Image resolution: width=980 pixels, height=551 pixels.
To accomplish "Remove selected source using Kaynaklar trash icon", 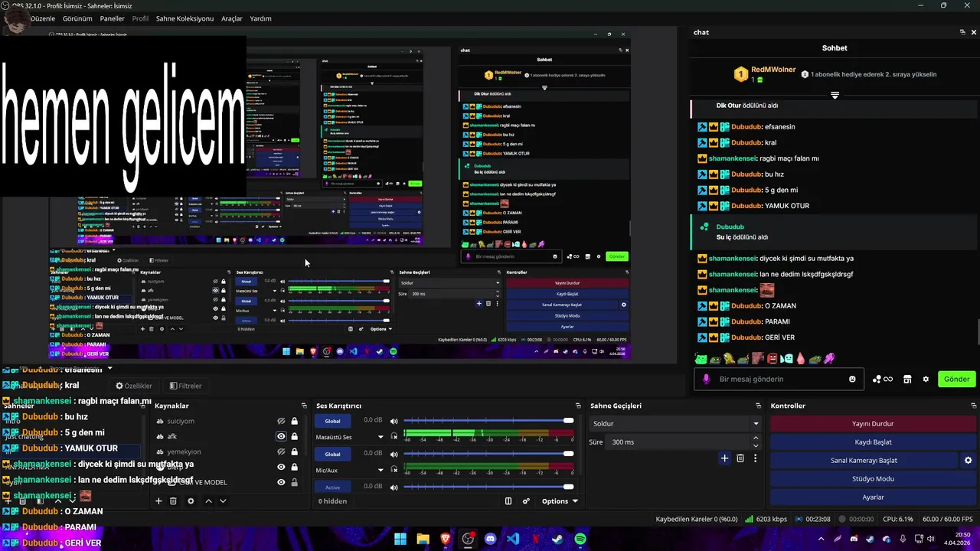I will [173, 501].
